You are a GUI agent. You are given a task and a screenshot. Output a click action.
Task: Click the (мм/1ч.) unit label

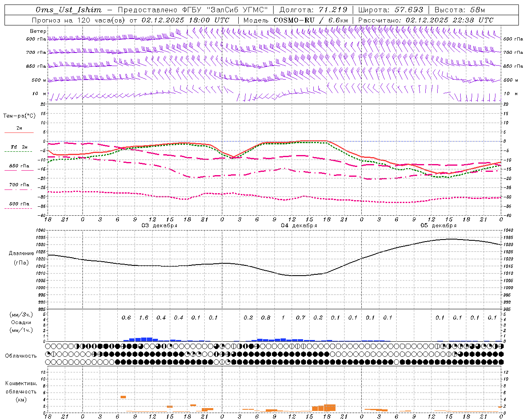(x=21, y=330)
